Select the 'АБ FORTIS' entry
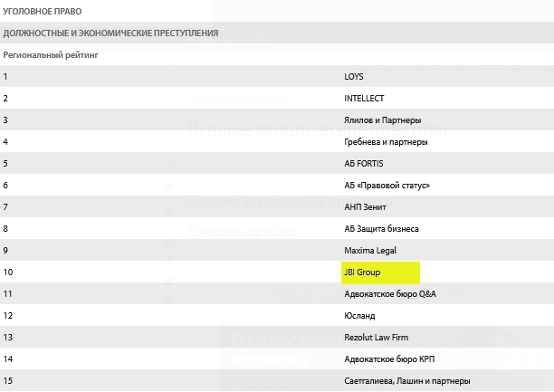554x392 pixels. point(364,164)
